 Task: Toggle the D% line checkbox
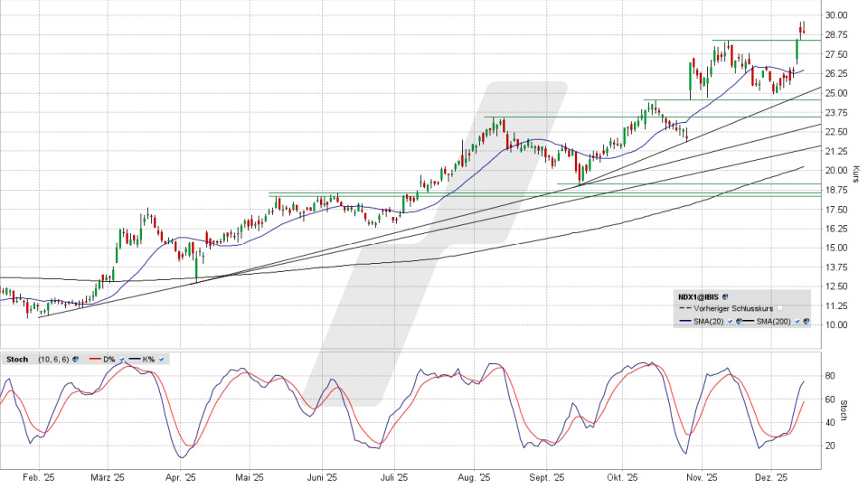tap(121, 360)
